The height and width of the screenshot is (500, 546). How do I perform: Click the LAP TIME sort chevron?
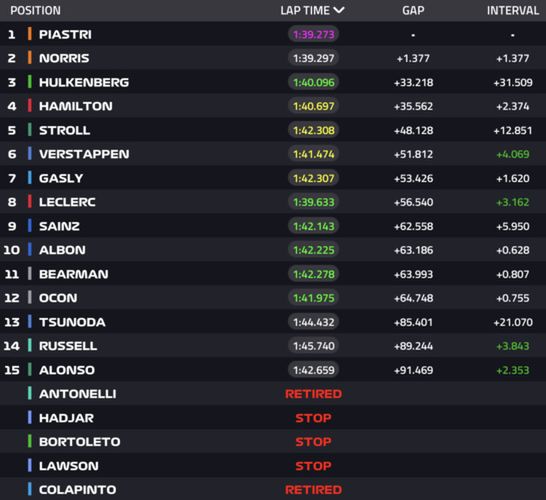tap(338, 10)
